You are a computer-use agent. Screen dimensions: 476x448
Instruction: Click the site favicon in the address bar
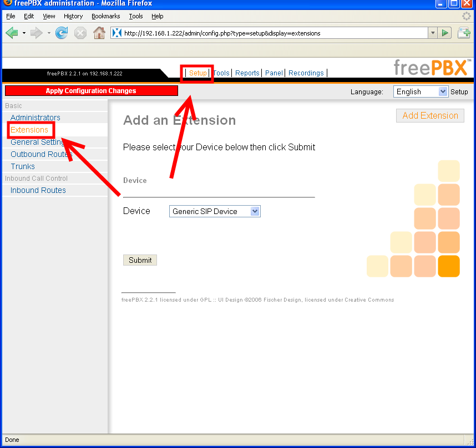(x=117, y=33)
